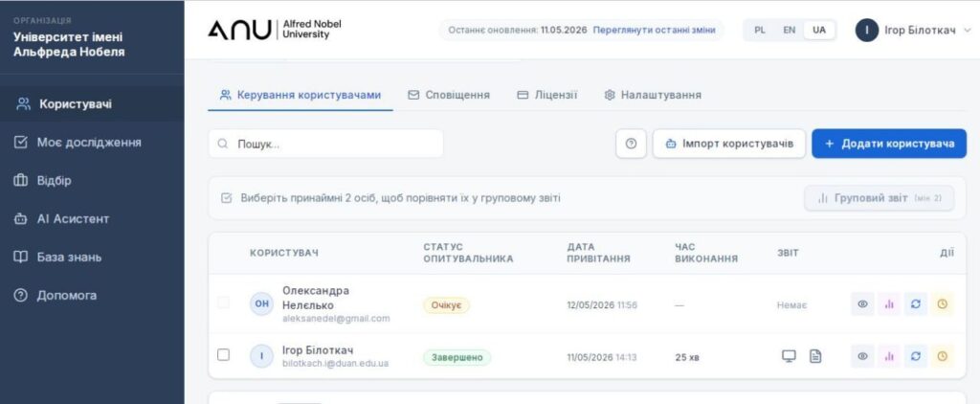Image resolution: width=980 pixels, height=404 pixels.
Task: Open document report icon for Ігор Білоткач
Action: 815,356
